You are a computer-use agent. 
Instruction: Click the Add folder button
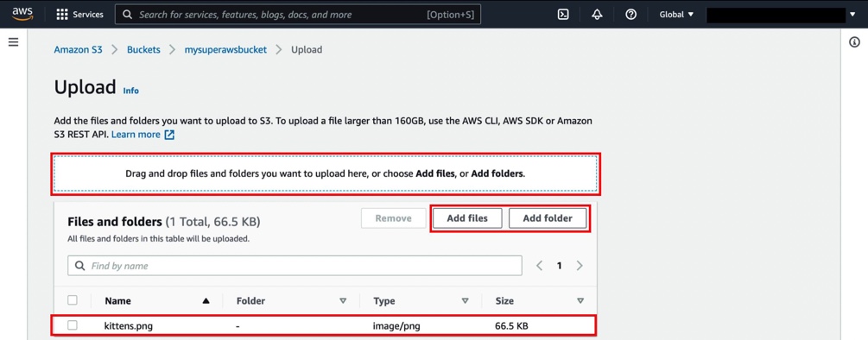pyautogui.click(x=548, y=218)
